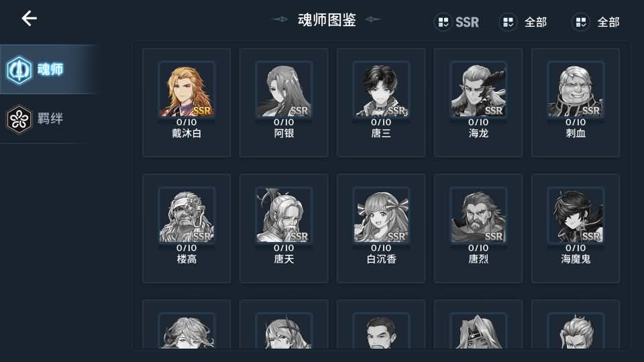Click the 魂师图鉴 page title
Viewport: 644px width, 362px height.
(327, 19)
